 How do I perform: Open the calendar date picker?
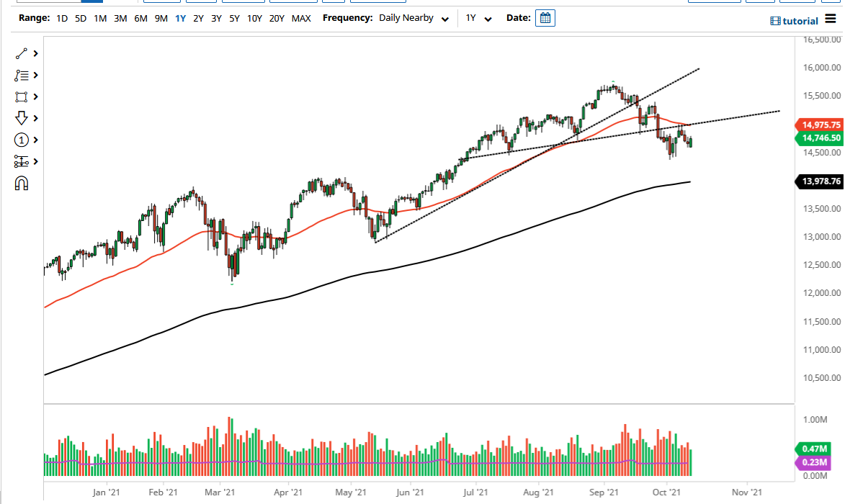click(545, 18)
